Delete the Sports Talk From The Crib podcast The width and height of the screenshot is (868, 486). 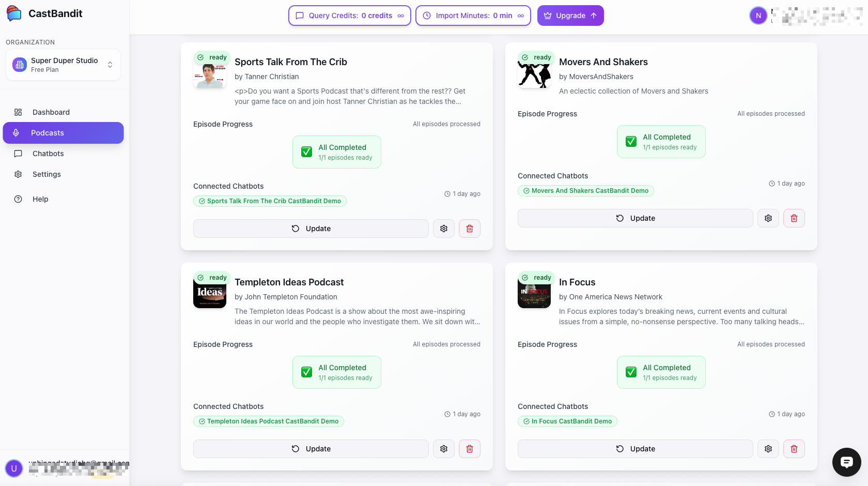point(470,229)
